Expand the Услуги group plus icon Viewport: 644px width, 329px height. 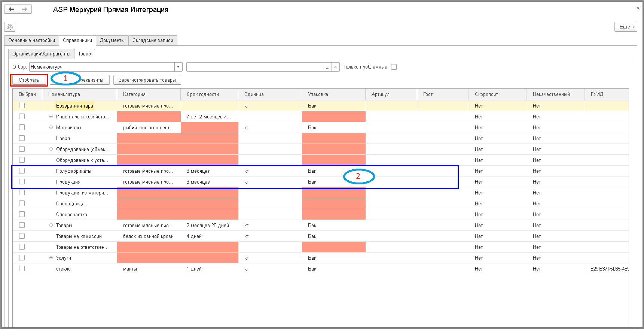[51, 258]
